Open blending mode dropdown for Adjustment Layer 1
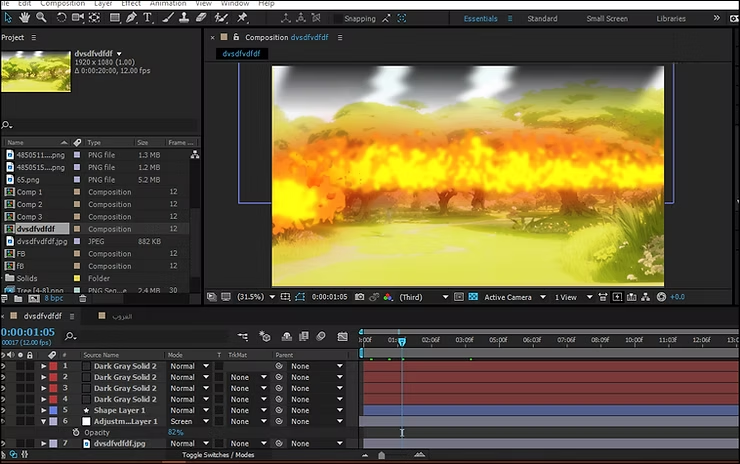The width and height of the screenshot is (740, 464). coord(189,421)
